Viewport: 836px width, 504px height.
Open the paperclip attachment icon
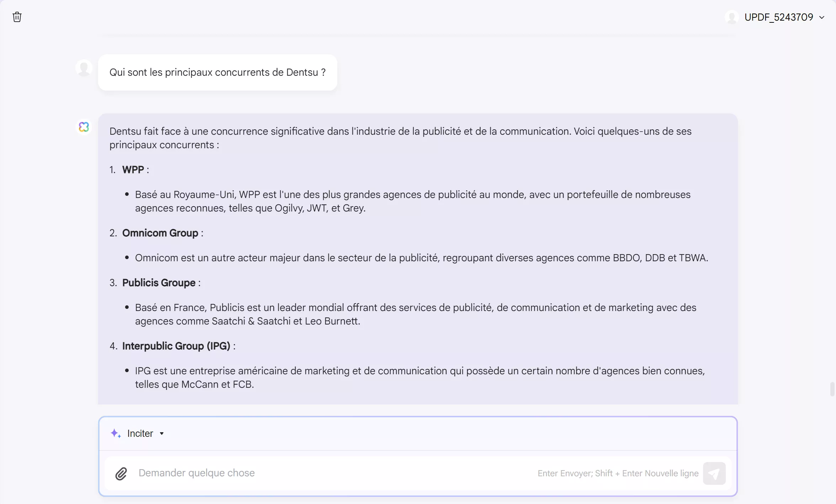(x=121, y=473)
